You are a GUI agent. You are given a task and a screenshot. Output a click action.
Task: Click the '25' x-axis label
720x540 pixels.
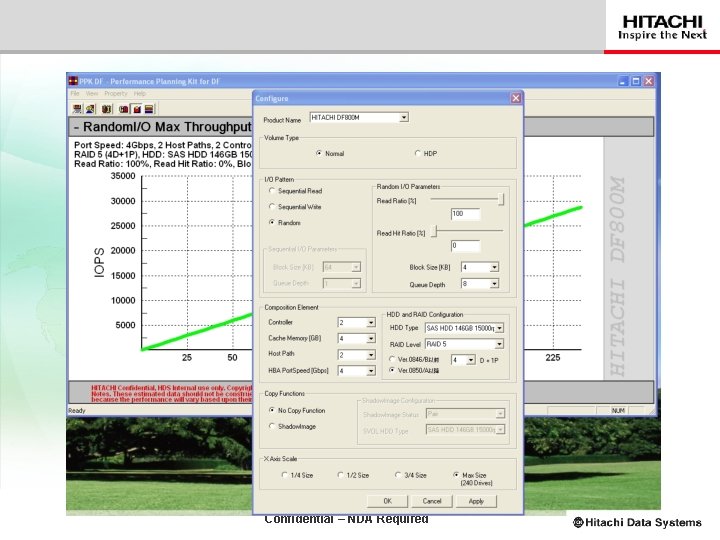point(187,358)
